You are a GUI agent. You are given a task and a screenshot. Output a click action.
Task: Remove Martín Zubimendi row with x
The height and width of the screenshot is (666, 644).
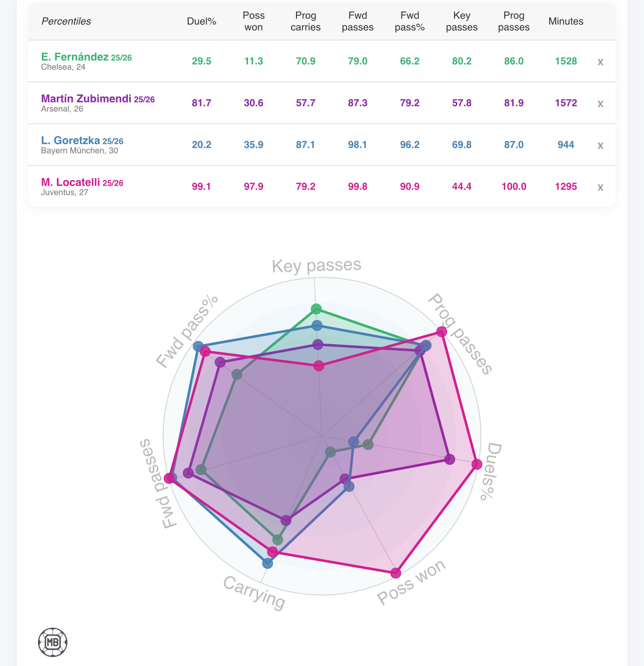[x=600, y=104]
